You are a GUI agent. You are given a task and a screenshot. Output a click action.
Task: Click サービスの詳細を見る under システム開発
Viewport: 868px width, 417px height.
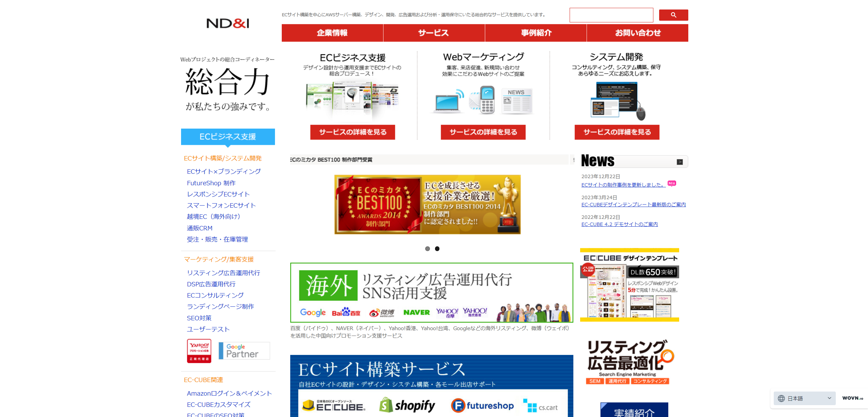coord(617,132)
